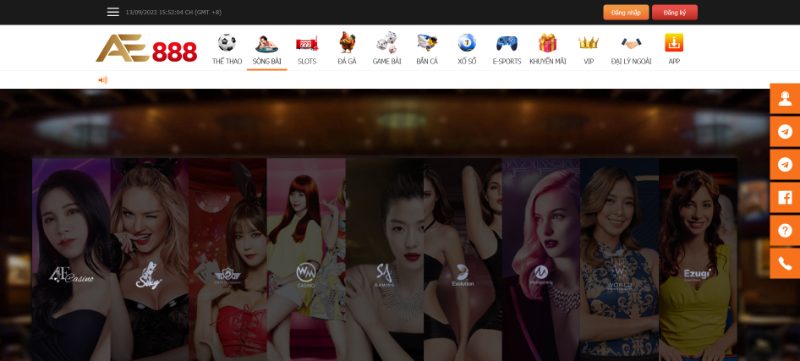Open Bắn Cá fish shooting icon
800x361 pixels.
(427, 43)
